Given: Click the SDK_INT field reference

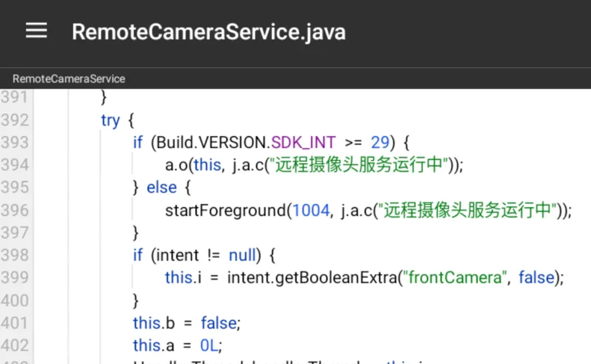Looking at the screenshot, I should coord(303,142).
